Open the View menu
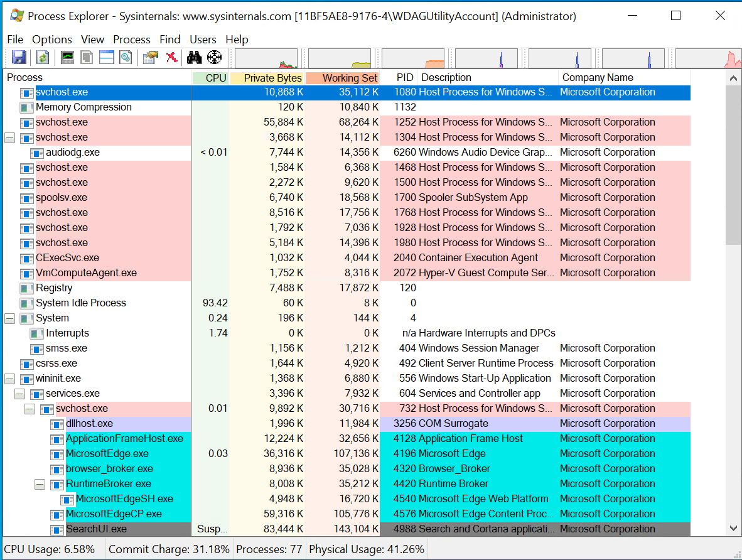 coord(92,40)
